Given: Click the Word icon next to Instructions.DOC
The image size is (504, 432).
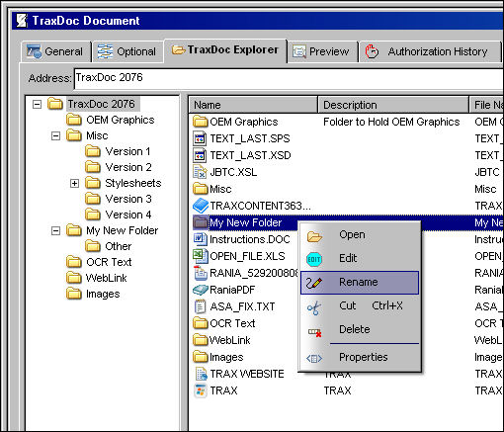Looking at the screenshot, I should [x=200, y=239].
